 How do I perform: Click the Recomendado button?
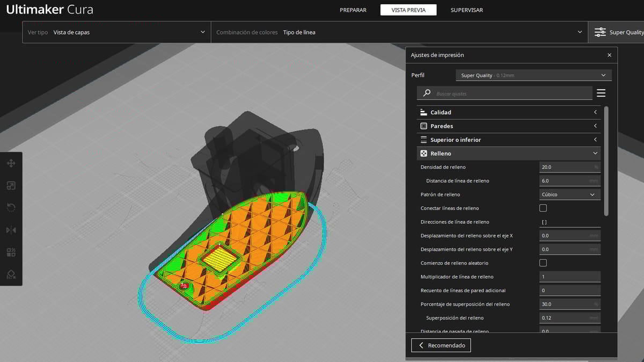click(441, 345)
